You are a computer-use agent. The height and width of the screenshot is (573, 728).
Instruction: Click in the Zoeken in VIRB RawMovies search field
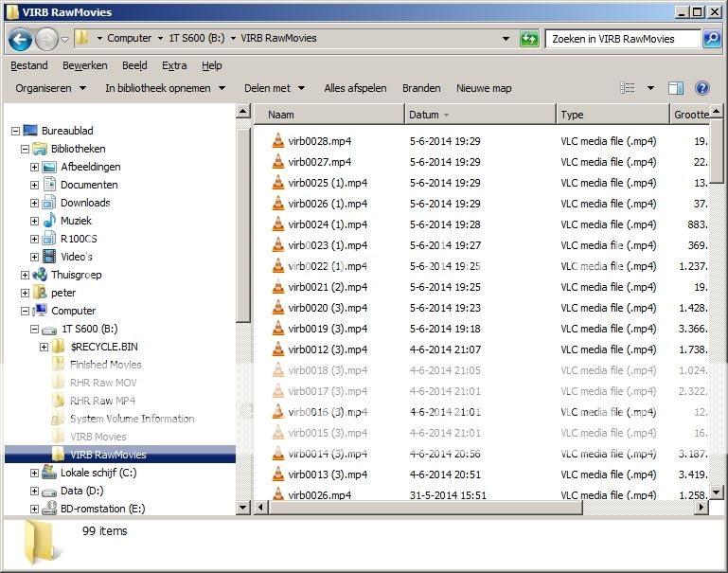[621, 39]
